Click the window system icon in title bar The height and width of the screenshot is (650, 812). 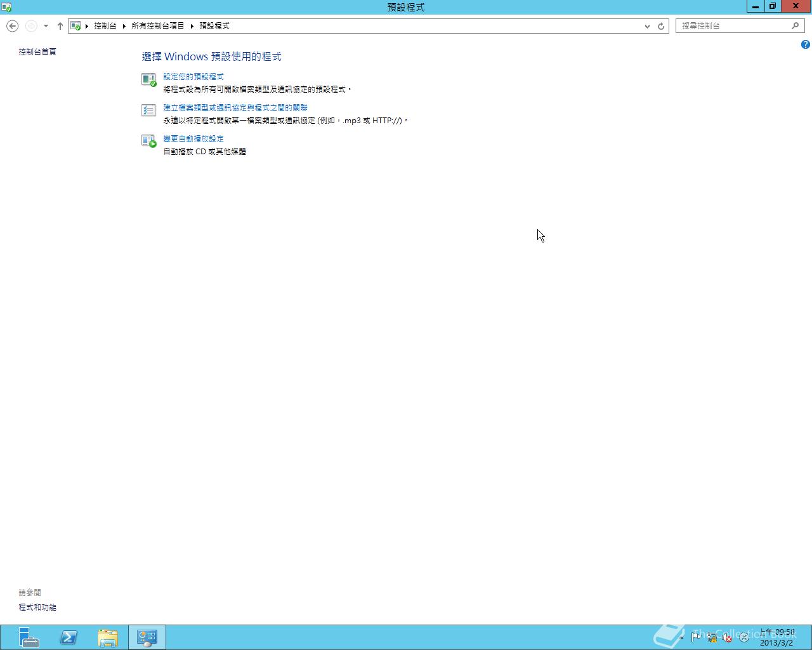tap(6, 7)
